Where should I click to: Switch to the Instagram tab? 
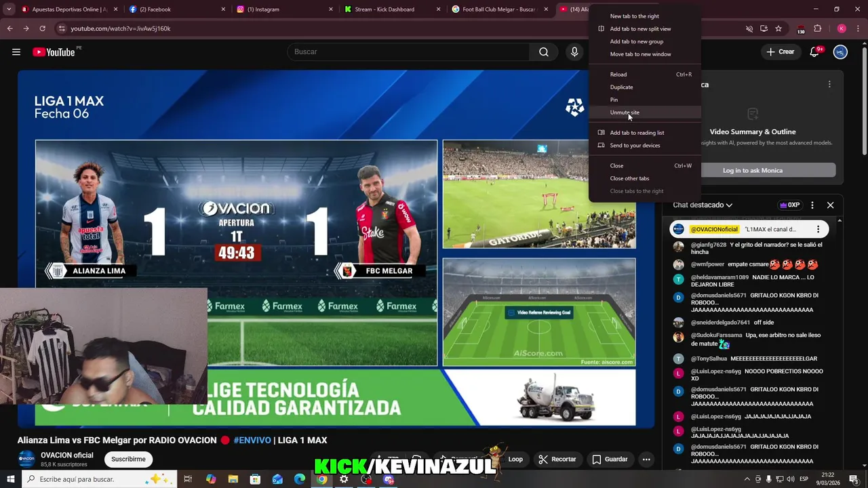285,9
